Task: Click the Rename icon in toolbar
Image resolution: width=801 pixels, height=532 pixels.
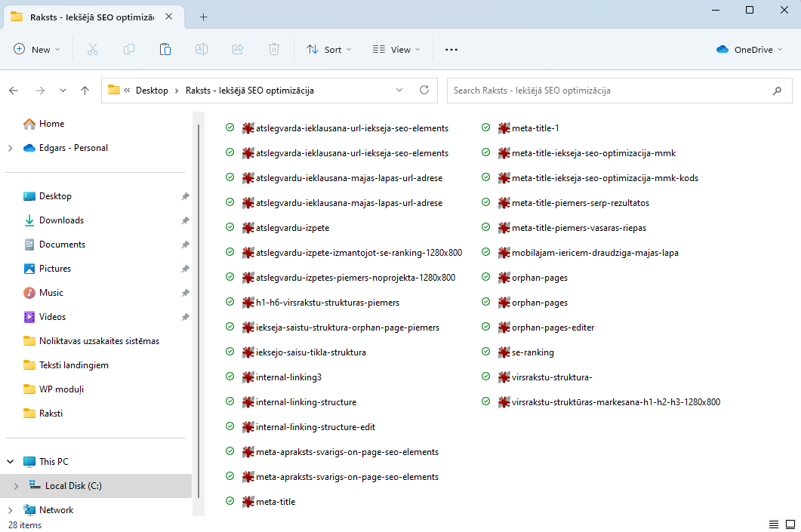Action: click(202, 49)
